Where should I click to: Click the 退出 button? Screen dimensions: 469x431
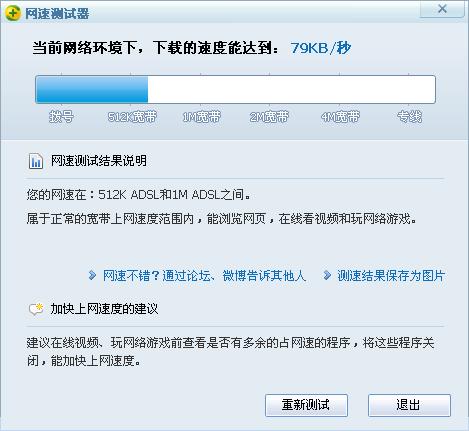click(409, 405)
